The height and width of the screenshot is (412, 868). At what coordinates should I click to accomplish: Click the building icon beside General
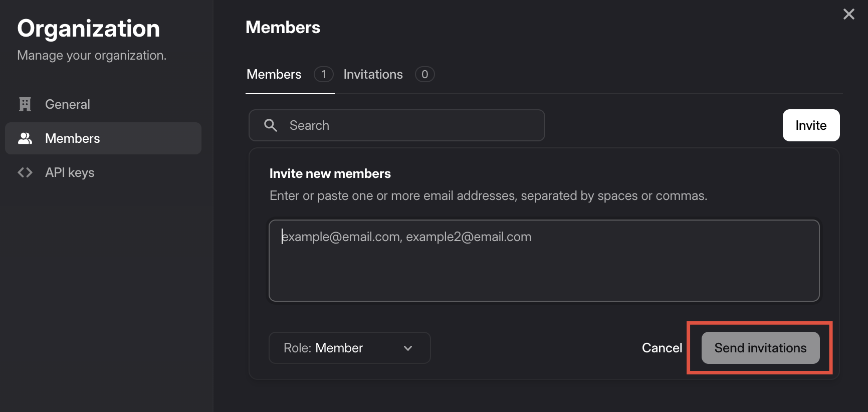[x=25, y=104]
